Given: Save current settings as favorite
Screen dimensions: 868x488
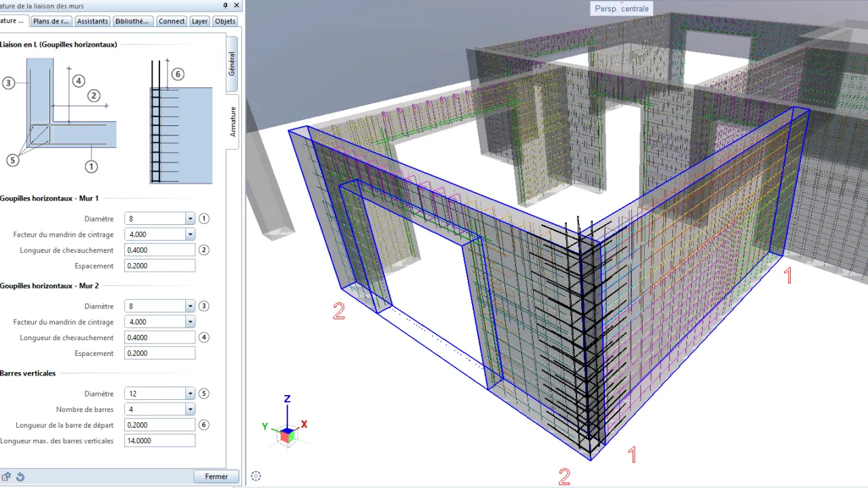Looking at the screenshot, I should (x=7, y=476).
